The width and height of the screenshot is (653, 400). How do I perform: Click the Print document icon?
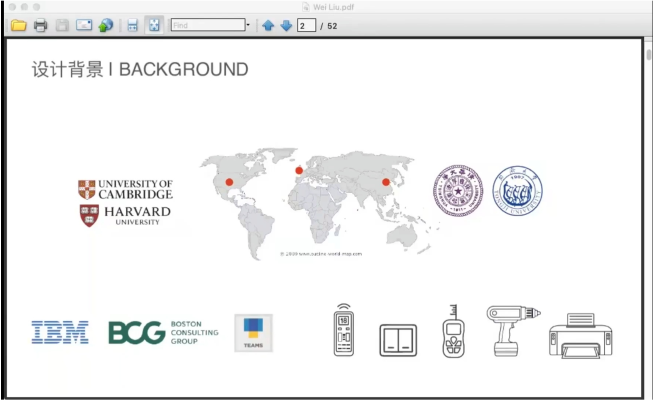pos(40,25)
